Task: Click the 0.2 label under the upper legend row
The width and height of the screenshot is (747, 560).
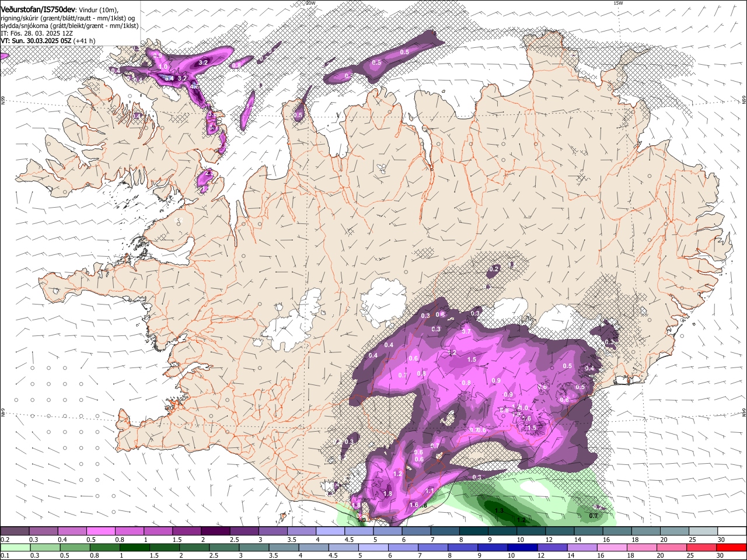Action: click(x=5, y=540)
